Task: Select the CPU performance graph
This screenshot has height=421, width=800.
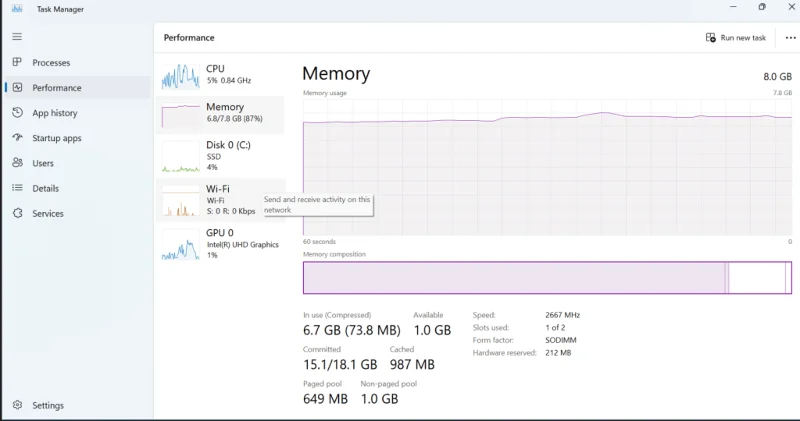Action: pos(181,75)
